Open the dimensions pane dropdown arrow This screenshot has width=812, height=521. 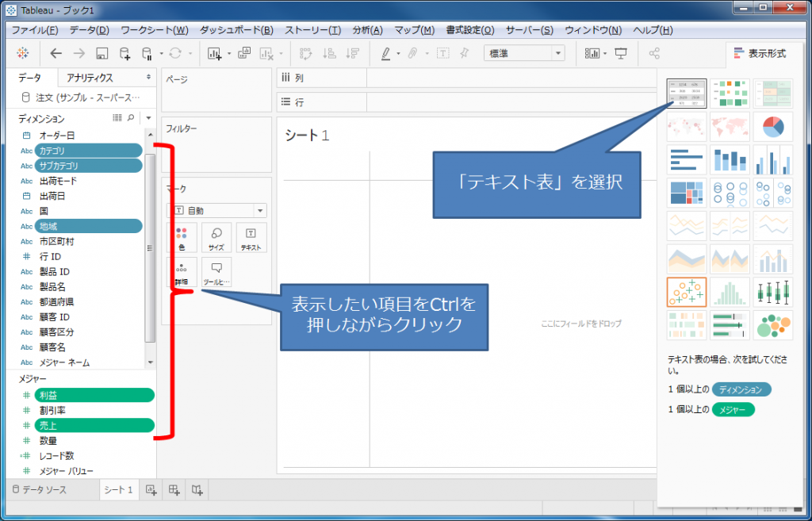pos(148,118)
